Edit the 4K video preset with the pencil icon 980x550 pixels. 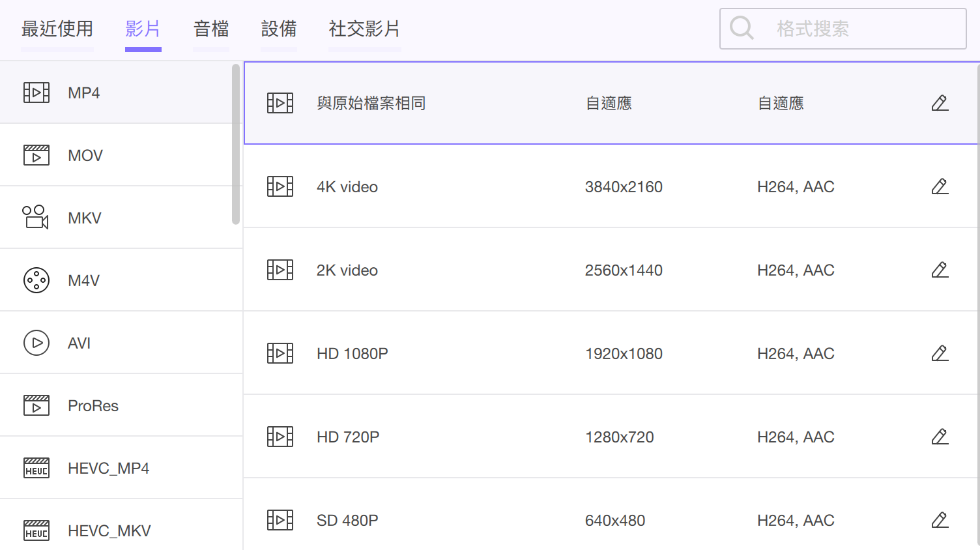click(940, 186)
